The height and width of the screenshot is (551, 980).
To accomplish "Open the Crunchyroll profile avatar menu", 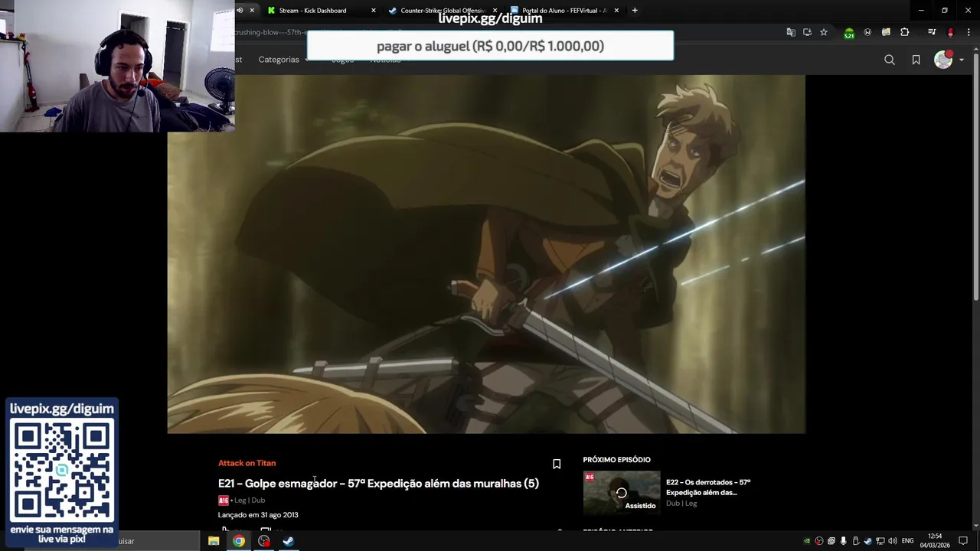I will pyautogui.click(x=944, y=60).
